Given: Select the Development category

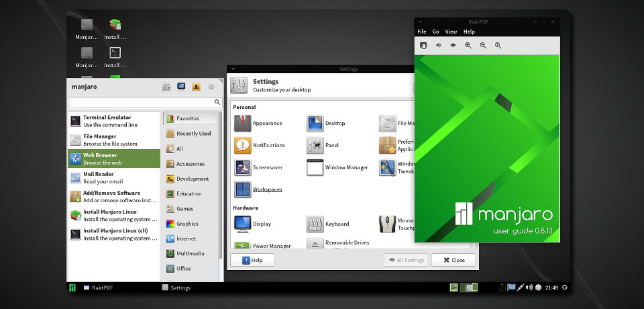Looking at the screenshot, I should pyautogui.click(x=190, y=179).
